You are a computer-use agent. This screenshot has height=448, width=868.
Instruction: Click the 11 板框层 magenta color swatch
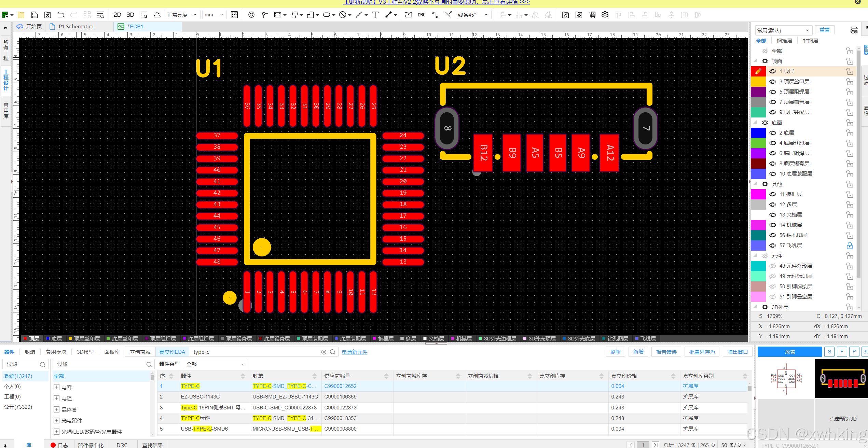tap(758, 194)
